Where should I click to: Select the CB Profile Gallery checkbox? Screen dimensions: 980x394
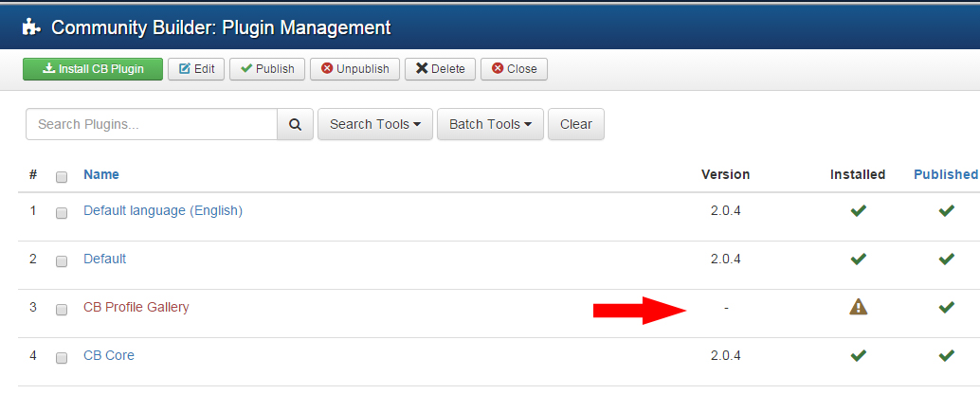[62, 309]
